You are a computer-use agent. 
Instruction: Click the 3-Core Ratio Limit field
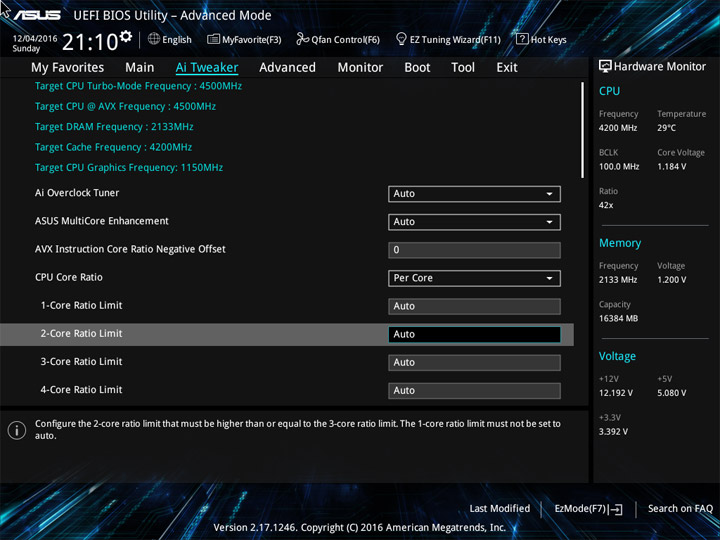[x=474, y=363]
